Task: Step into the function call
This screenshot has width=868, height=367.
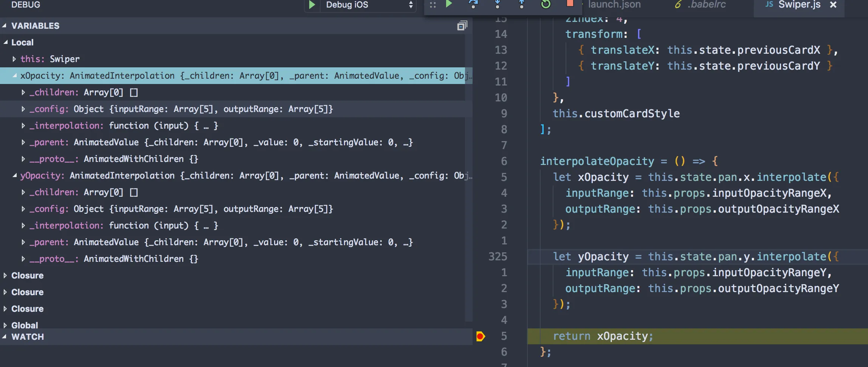Action: tap(498, 4)
